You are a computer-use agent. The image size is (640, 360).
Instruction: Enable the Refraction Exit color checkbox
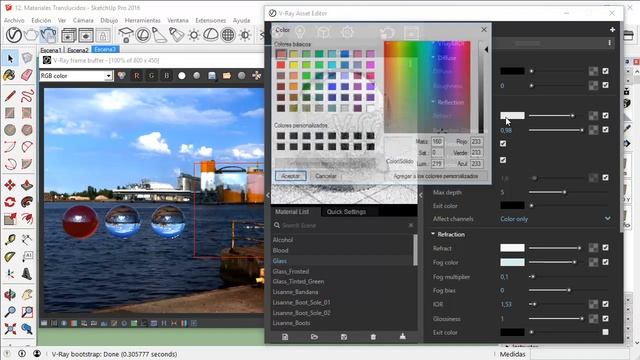point(605,332)
